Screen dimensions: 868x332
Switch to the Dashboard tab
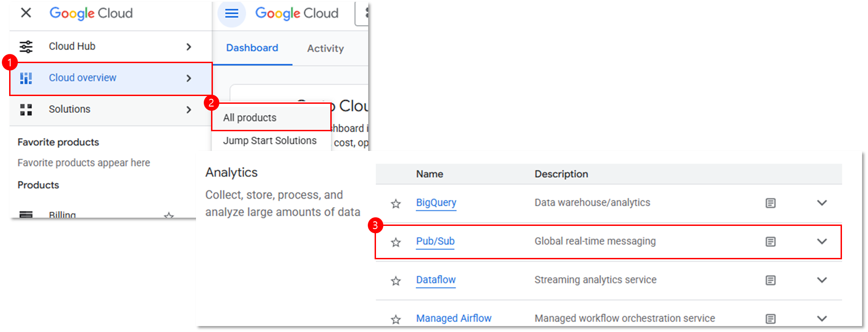(252, 48)
